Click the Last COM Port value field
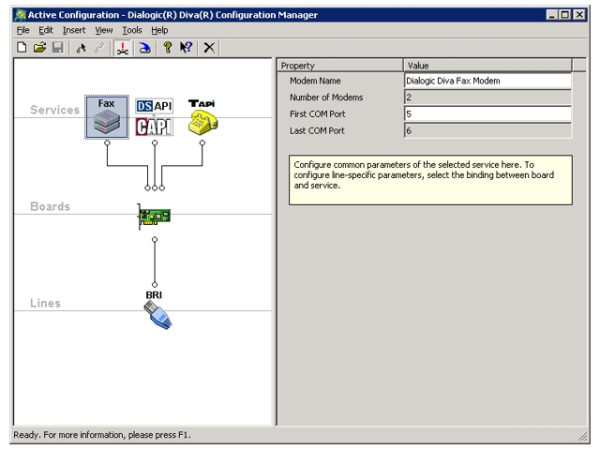 coord(488,131)
